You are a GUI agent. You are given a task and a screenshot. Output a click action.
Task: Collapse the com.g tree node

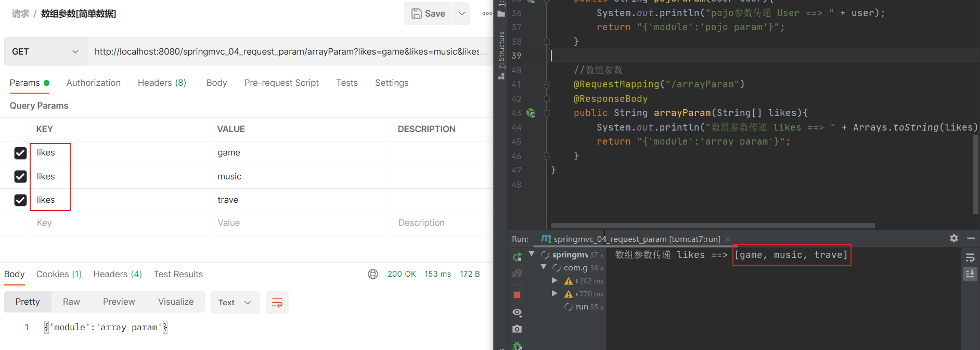tap(544, 267)
